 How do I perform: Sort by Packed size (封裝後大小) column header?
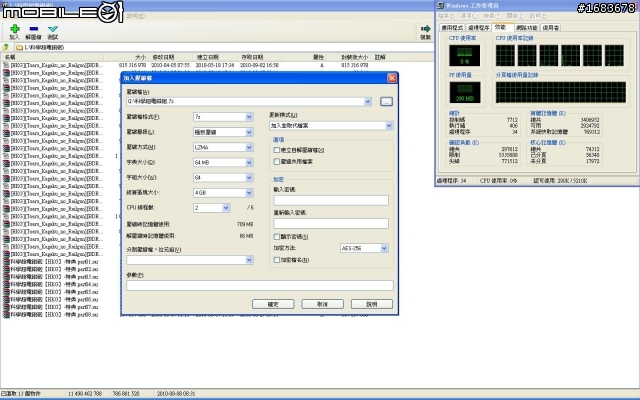pyautogui.click(x=349, y=57)
